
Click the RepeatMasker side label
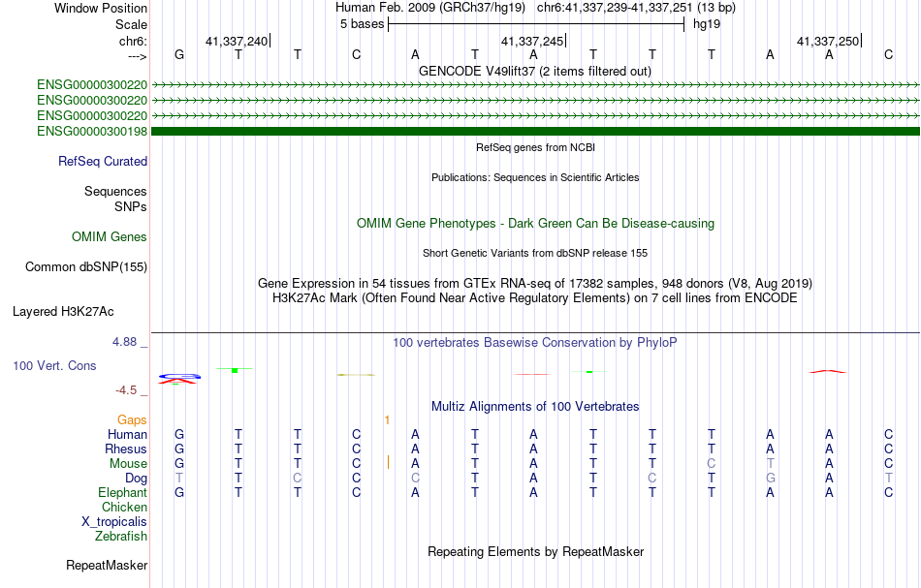[x=107, y=566]
